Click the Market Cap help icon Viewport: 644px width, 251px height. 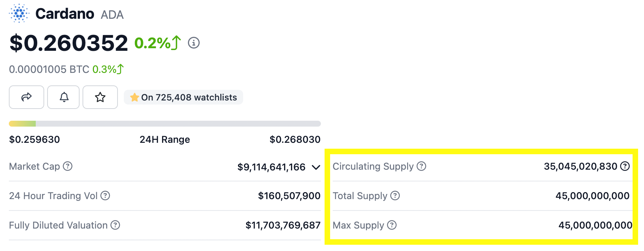68,166
